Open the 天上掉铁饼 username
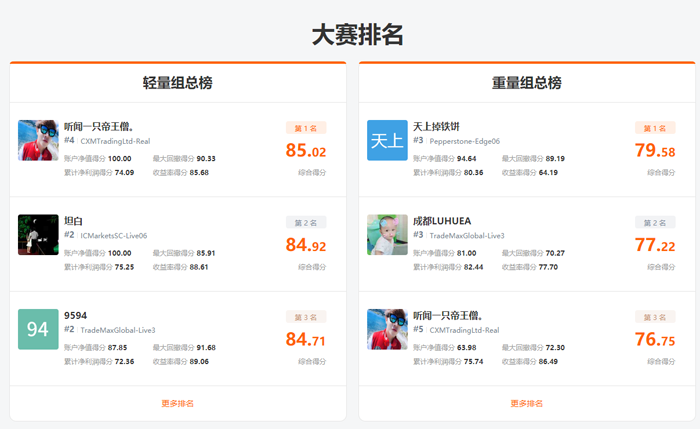The height and width of the screenshot is (429, 700). point(436,127)
